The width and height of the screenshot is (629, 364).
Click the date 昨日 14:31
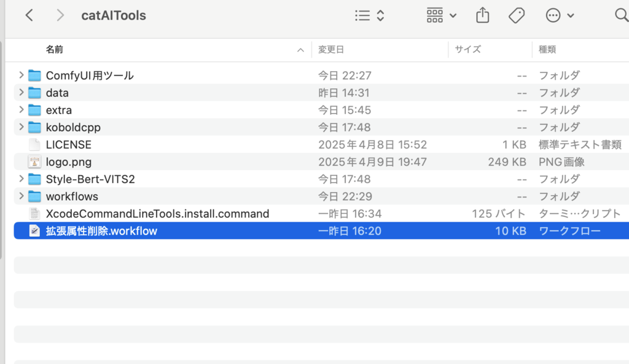pyautogui.click(x=344, y=93)
